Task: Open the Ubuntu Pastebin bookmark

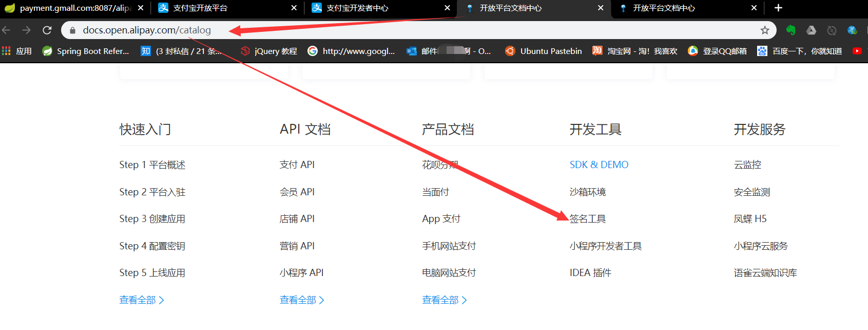Action: [543, 51]
